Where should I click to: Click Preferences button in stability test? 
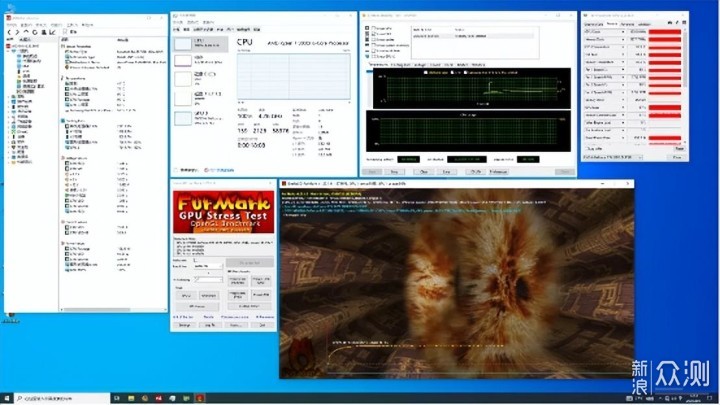pos(498,172)
